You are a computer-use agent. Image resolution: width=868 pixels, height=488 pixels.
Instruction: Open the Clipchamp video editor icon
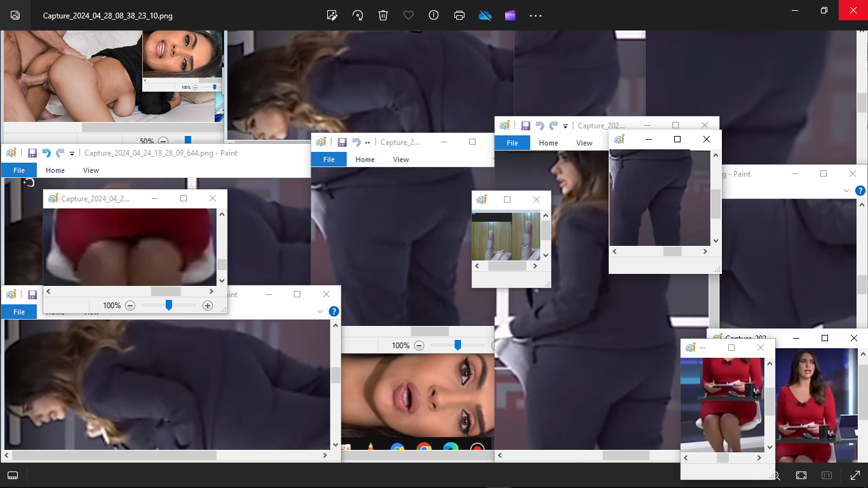(x=510, y=15)
